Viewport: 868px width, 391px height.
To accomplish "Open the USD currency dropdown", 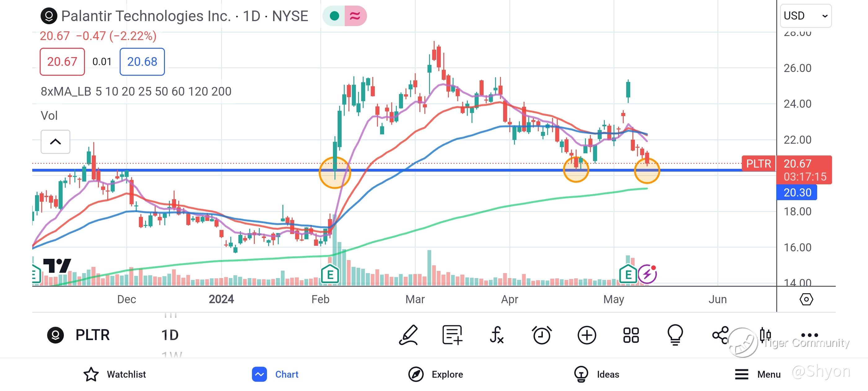I will [805, 16].
